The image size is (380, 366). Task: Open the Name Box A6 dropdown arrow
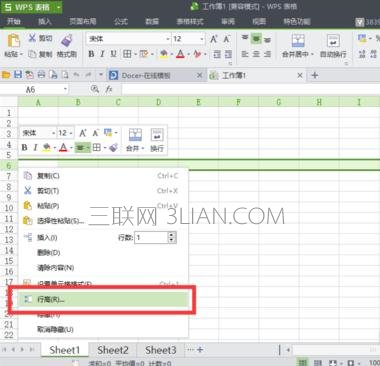tap(65, 89)
